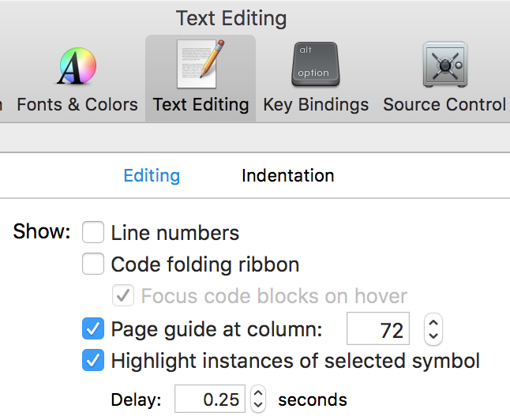
Task: Click the page guide column stepper
Action: click(432, 329)
